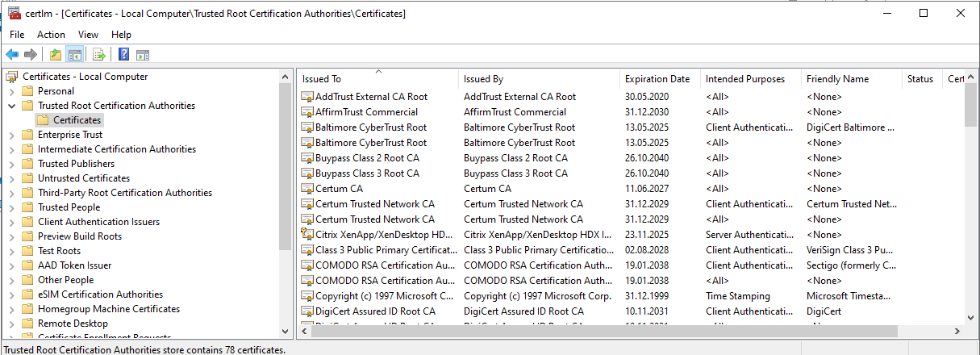
Task: Click the certlm app icon in title bar
Action: (x=14, y=13)
